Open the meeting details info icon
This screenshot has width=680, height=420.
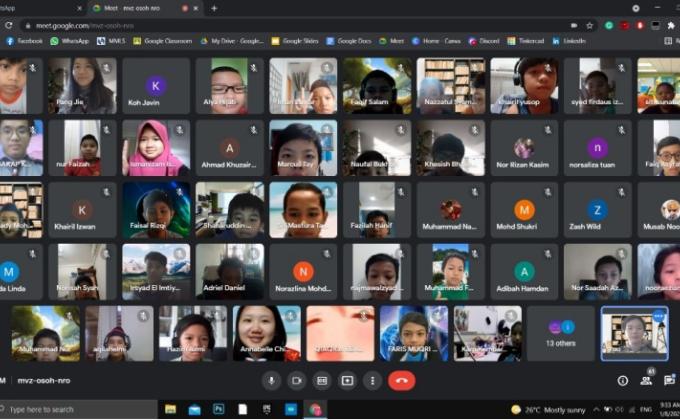[x=622, y=381]
